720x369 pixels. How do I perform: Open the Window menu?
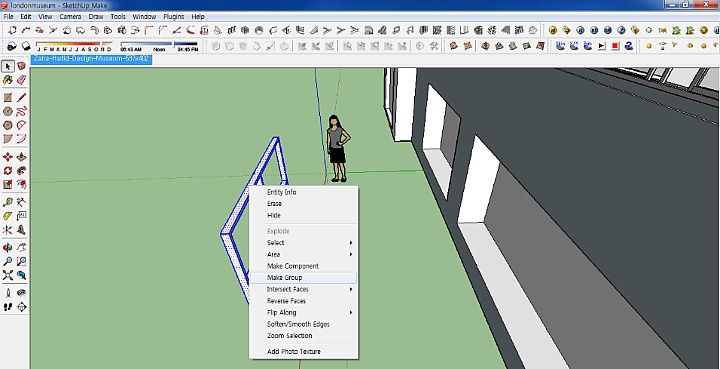tap(144, 17)
